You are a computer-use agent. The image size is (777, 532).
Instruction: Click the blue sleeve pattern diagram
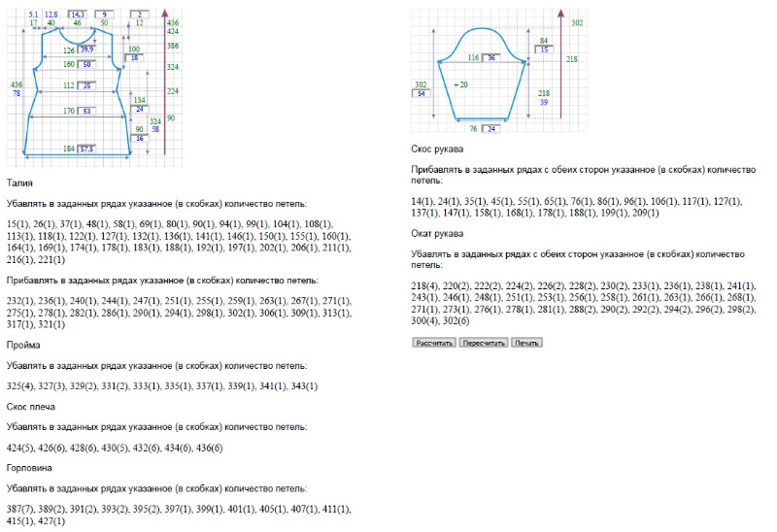[482, 75]
